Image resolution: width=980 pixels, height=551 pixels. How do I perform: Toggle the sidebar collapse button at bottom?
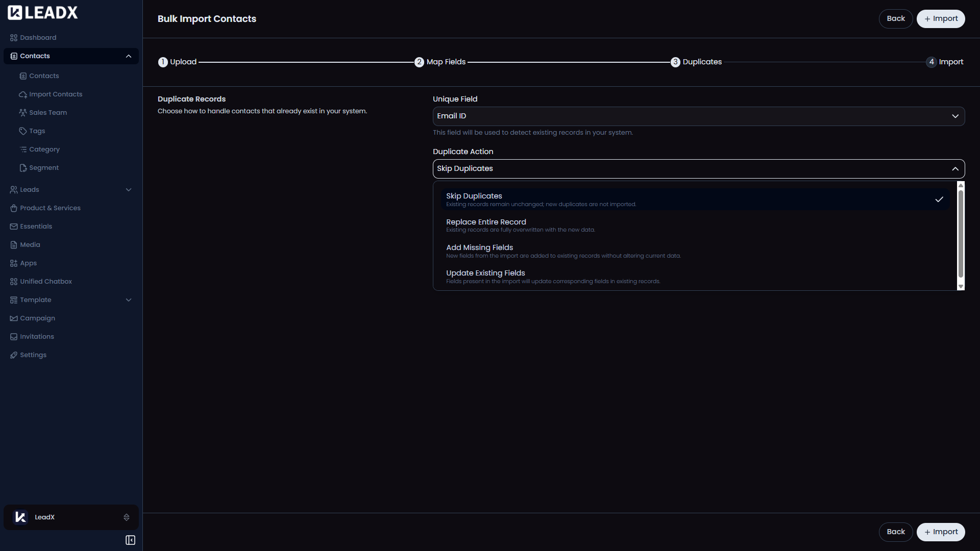[x=130, y=540]
